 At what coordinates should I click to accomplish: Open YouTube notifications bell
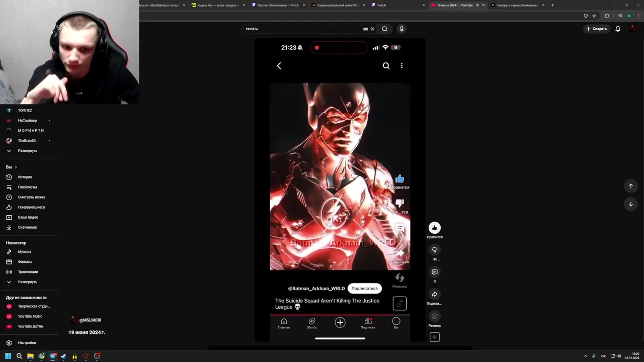coord(618,29)
